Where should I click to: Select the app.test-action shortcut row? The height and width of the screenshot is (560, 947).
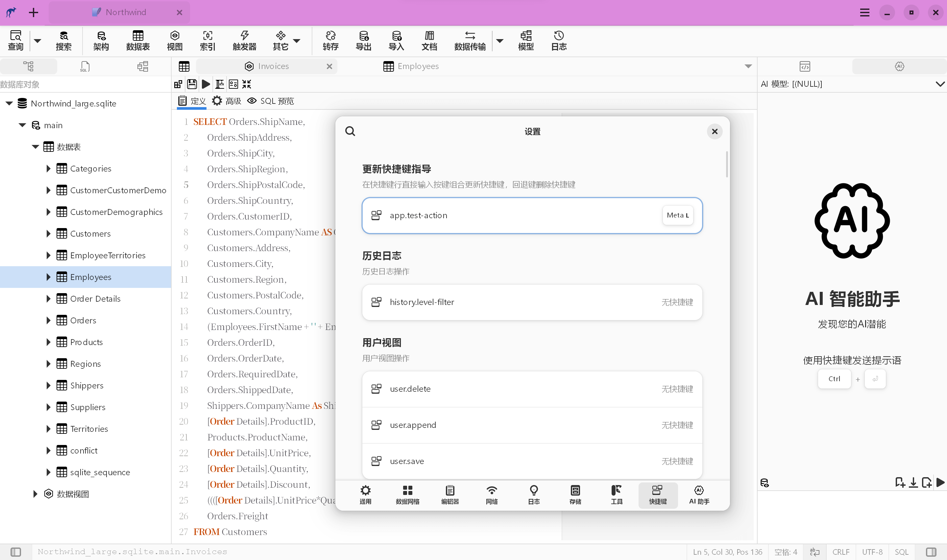(532, 215)
